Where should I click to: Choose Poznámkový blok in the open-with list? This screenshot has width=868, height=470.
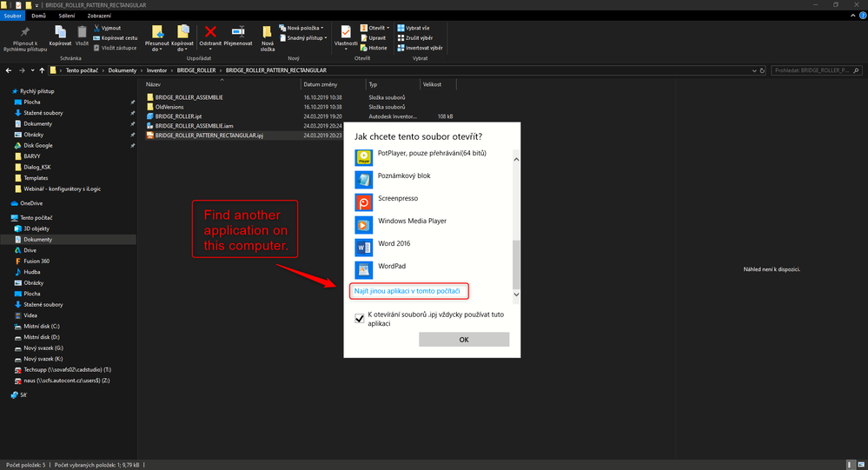coord(432,180)
